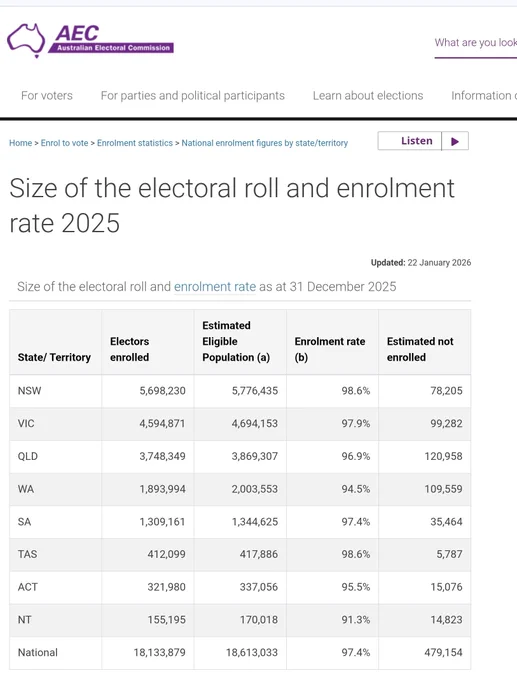Open the For voters menu
517x680 pixels.
point(47,95)
